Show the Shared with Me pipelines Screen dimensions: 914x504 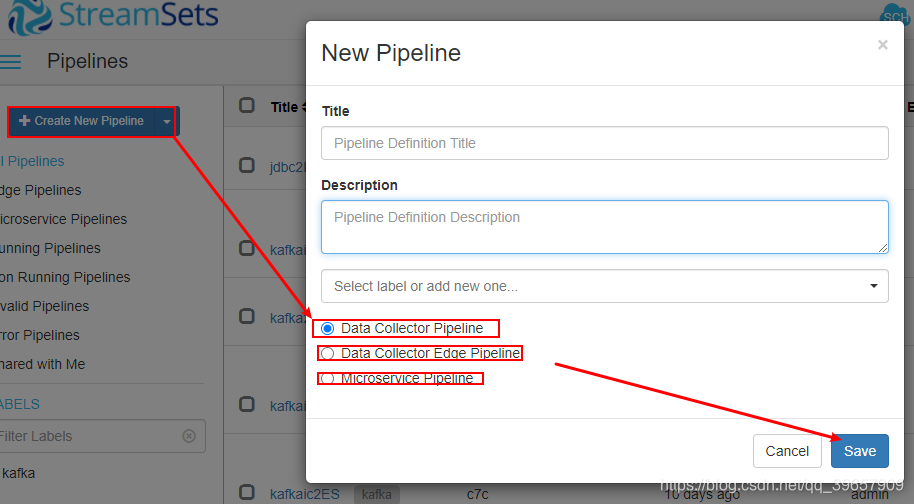click(x=43, y=364)
